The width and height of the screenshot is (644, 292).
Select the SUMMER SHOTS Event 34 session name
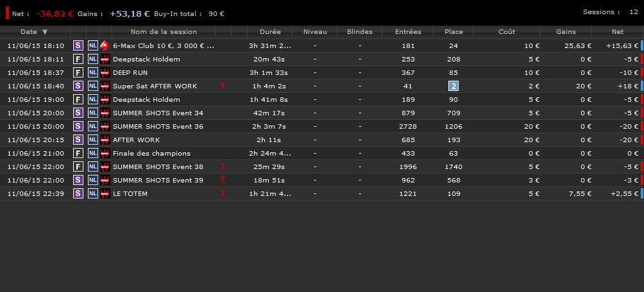point(158,113)
